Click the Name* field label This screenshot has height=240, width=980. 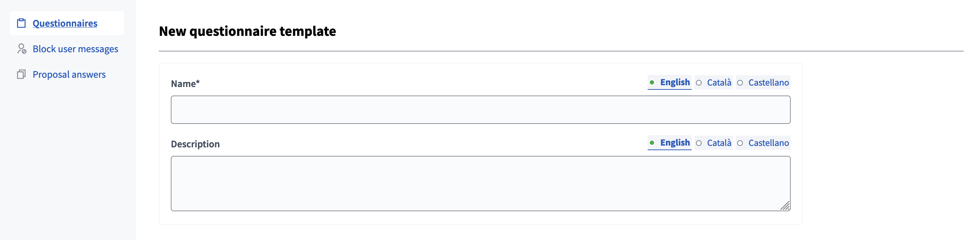185,83
